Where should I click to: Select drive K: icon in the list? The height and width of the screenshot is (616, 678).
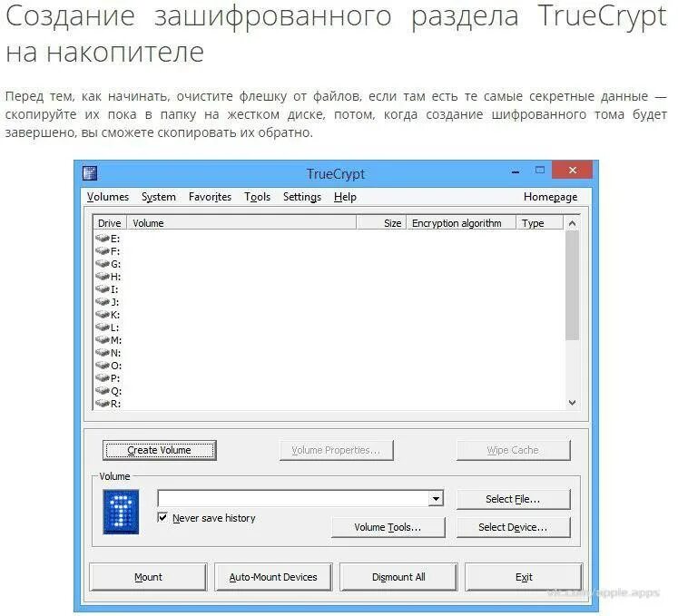103,314
